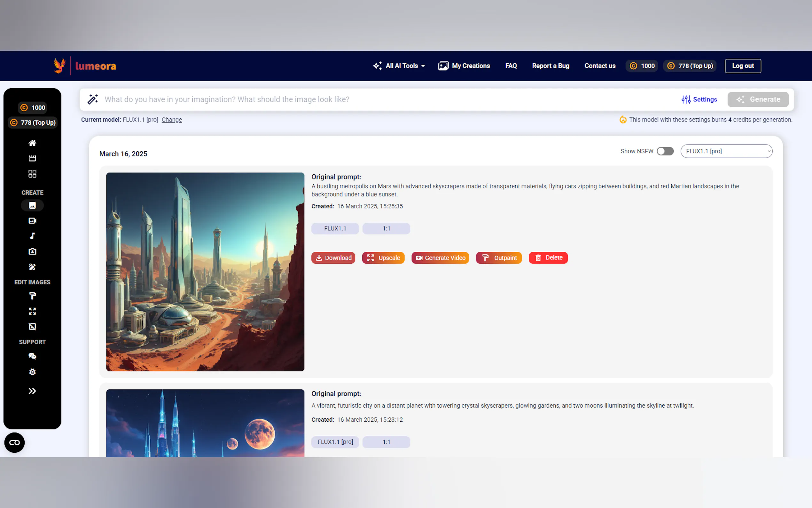Image resolution: width=812 pixels, height=508 pixels.
Task: Click the home icon in sidebar
Action: [32, 143]
